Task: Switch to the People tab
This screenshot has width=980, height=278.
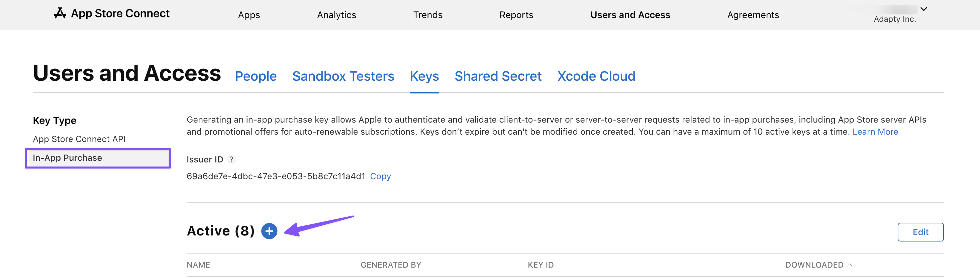Action: point(256,76)
